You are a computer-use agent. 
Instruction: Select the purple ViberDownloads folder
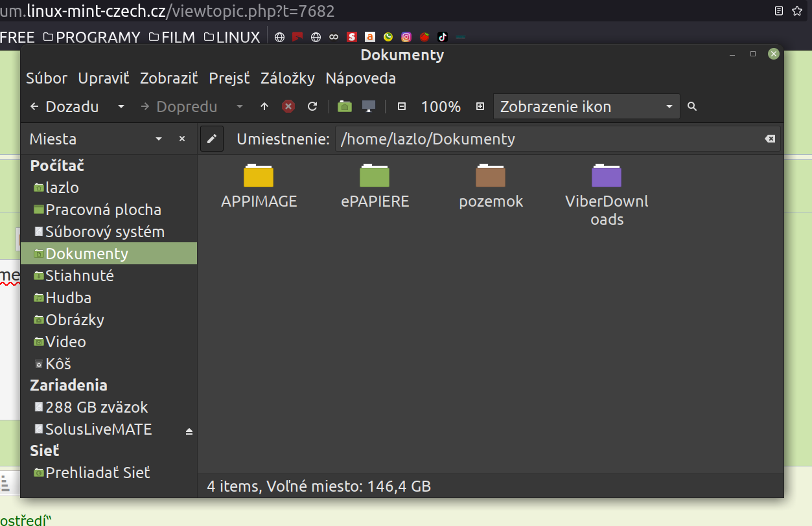607,176
